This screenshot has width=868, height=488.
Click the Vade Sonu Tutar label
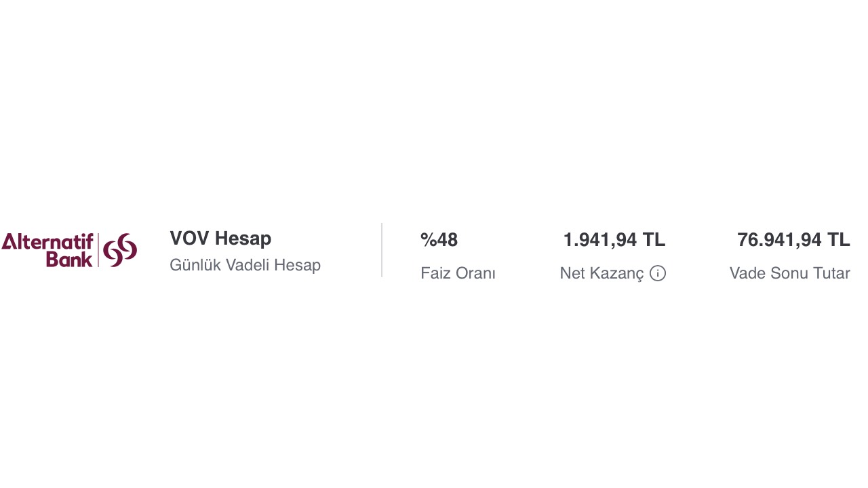pyautogui.click(x=789, y=273)
